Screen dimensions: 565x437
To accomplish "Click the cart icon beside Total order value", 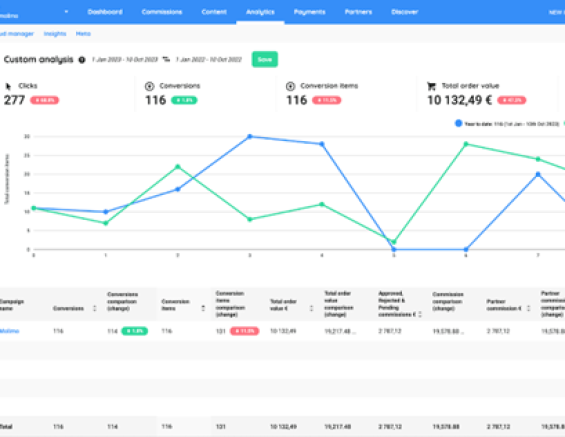I will (x=431, y=86).
